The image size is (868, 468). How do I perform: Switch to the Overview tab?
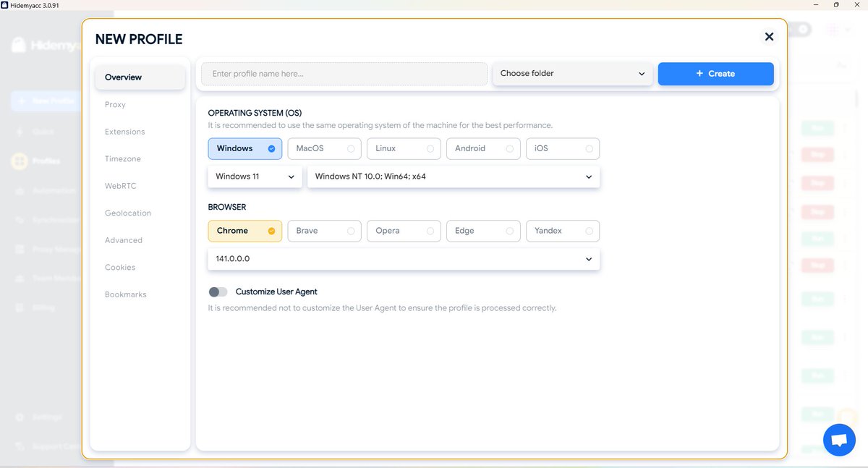(x=140, y=77)
